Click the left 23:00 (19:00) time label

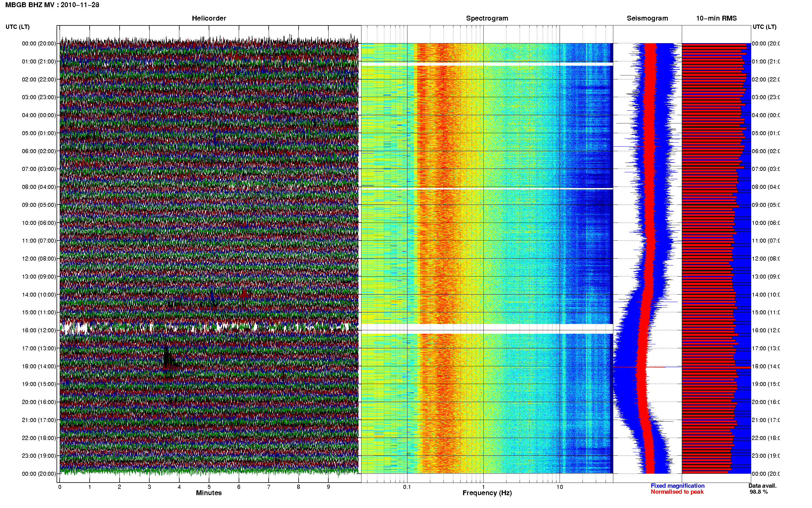39,456
